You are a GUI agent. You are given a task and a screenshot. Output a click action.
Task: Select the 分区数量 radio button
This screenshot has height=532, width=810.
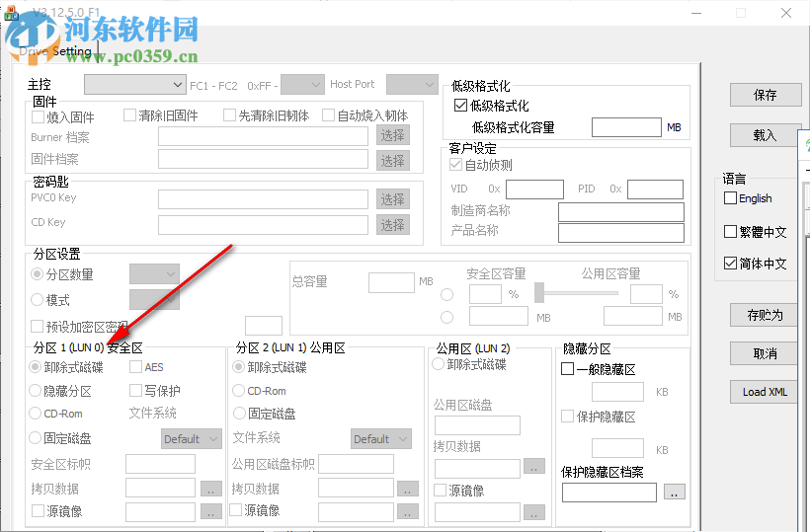pos(37,274)
